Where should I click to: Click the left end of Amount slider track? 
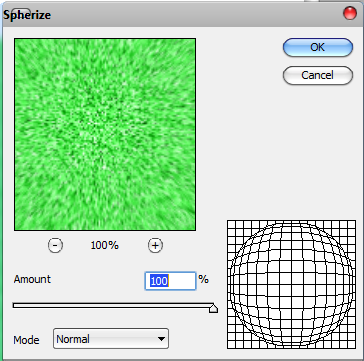(x=15, y=305)
